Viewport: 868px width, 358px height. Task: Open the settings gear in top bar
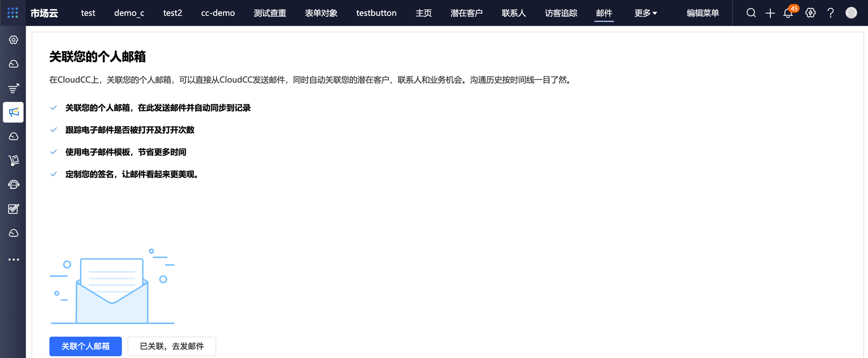(810, 13)
